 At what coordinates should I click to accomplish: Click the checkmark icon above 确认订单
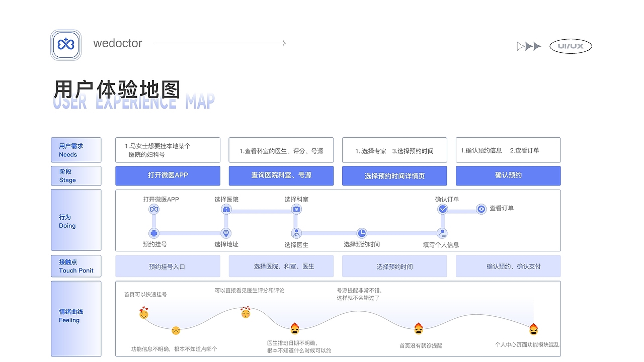pyautogui.click(x=442, y=209)
